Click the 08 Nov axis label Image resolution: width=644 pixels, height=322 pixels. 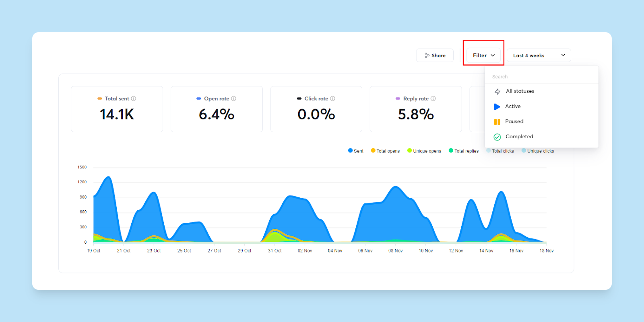pos(396,251)
